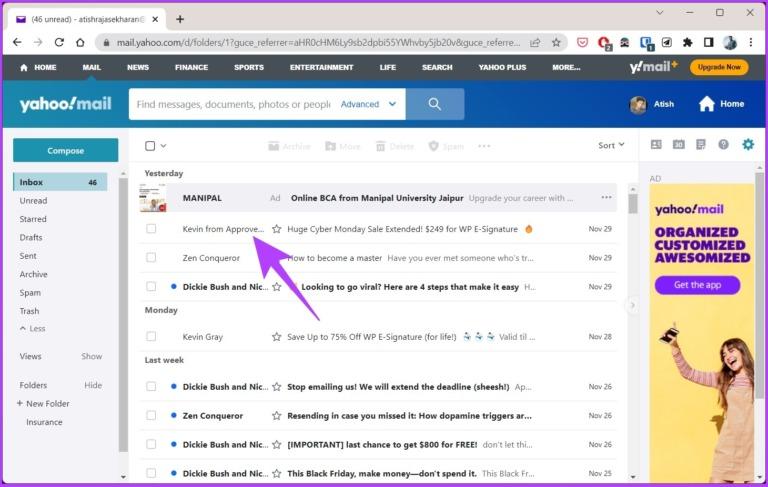Open the Pocket extension icon
768x487 pixels.
click(x=582, y=43)
